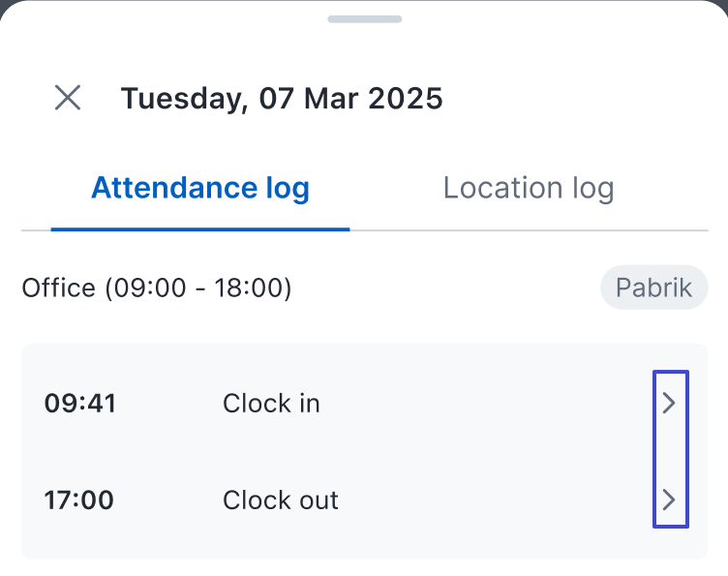This screenshot has height=576, width=728.
Task: Tap the word "in" in Clock in
Action: click(310, 404)
